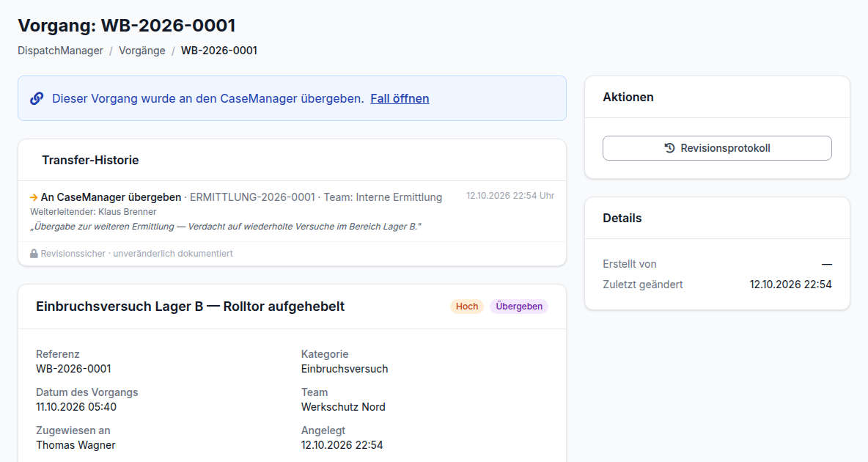Open the Revisionsprotokoll
The height and width of the screenshot is (462, 868).
click(x=717, y=148)
